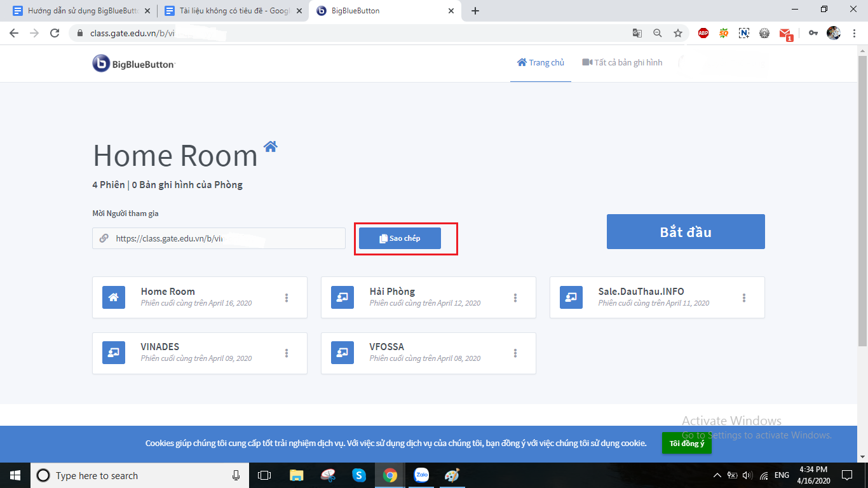
Task: Show hidden system tray icons
Action: pos(717,475)
